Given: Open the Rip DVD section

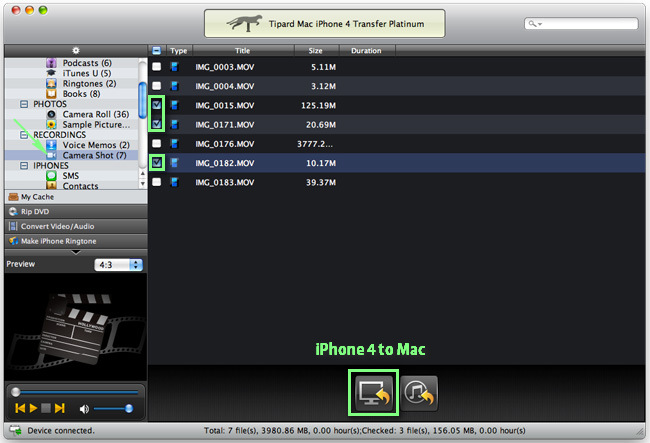Looking at the screenshot, I should (x=76, y=211).
